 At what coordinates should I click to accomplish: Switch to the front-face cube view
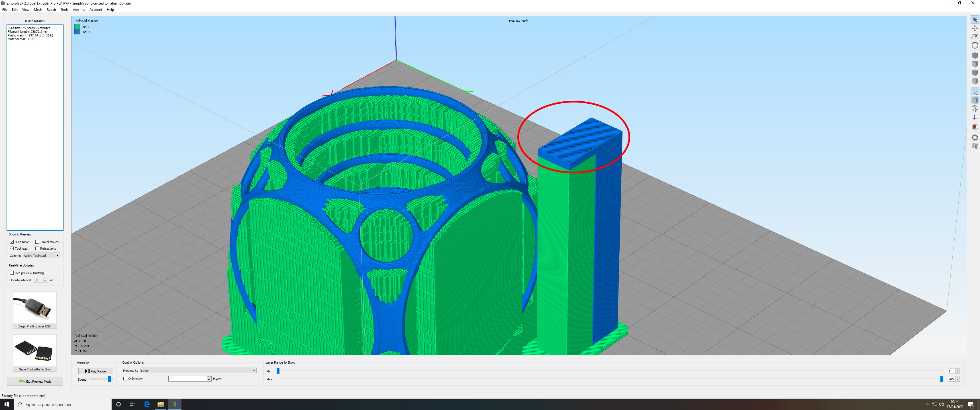tap(975, 73)
